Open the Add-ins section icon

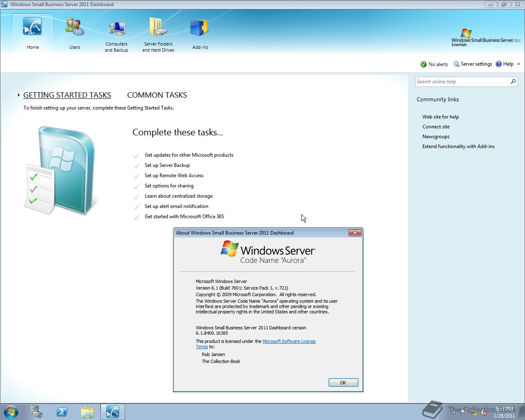pos(200,28)
